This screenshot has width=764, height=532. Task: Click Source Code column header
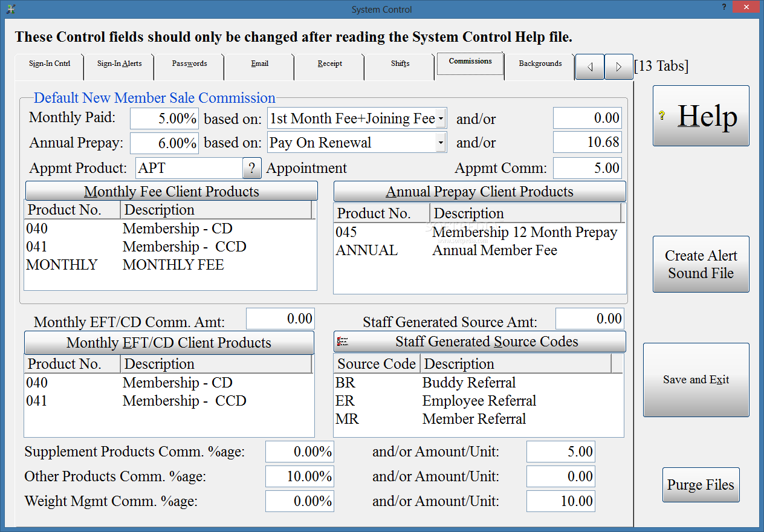pos(377,364)
